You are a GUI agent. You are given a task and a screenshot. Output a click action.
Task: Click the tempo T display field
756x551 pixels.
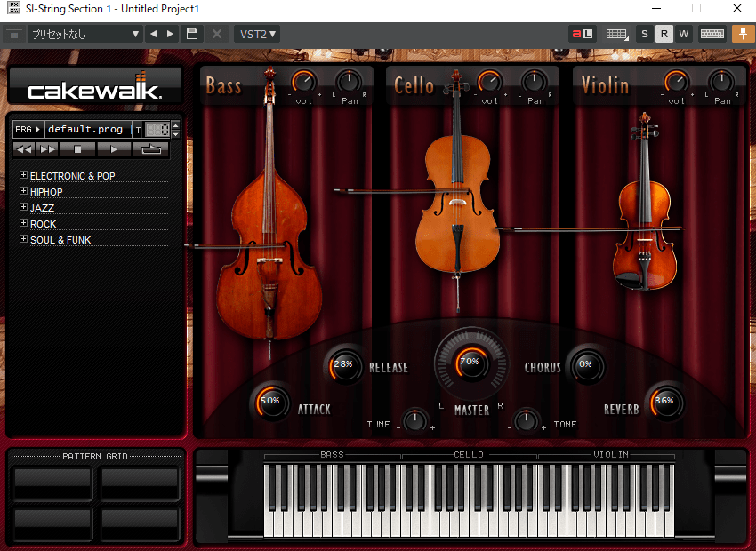152,130
